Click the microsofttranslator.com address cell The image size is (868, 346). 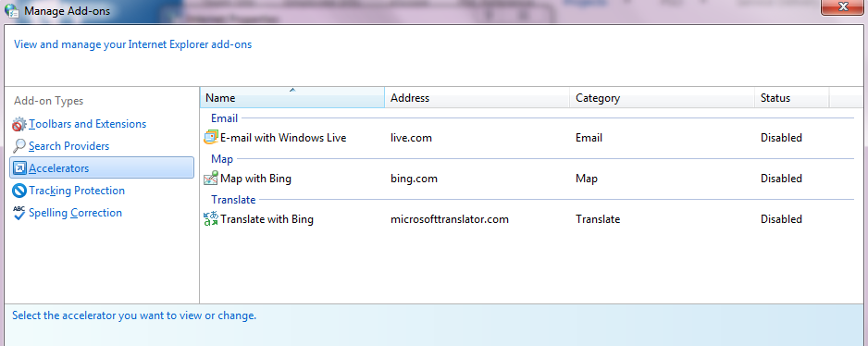click(x=450, y=219)
